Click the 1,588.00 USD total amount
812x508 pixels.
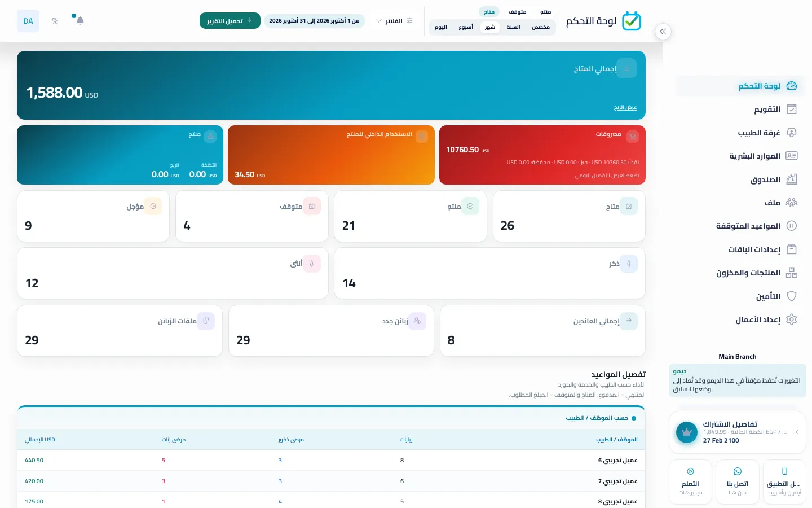pos(63,93)
